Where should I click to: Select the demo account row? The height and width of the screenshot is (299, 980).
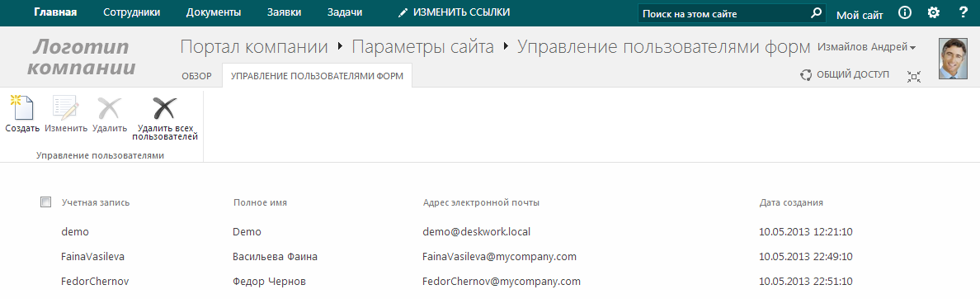click(x=75, y=231)
